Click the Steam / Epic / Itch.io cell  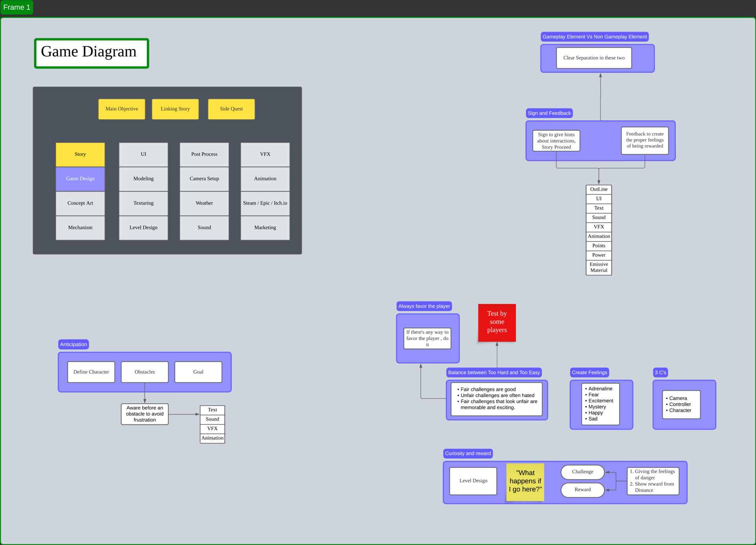coord(265,203)
